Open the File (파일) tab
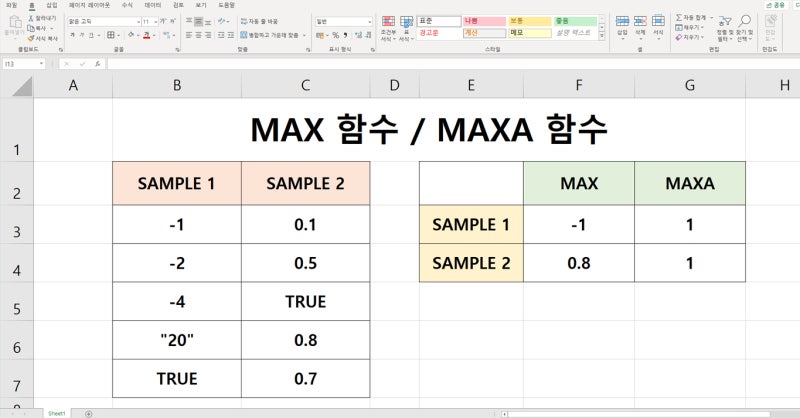The height and width of the screenshot is (418, 800). click(11, 5)
